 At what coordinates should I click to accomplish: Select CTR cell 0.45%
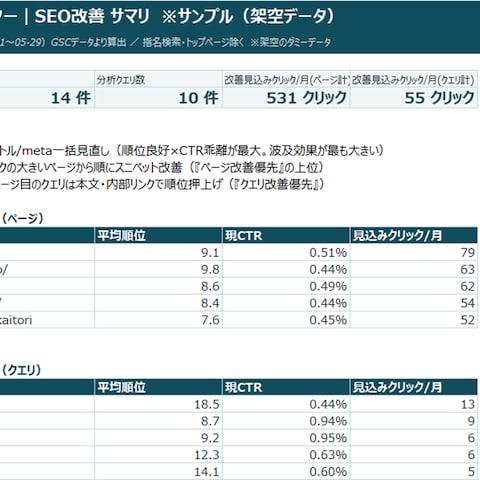(x=286, y=320)
